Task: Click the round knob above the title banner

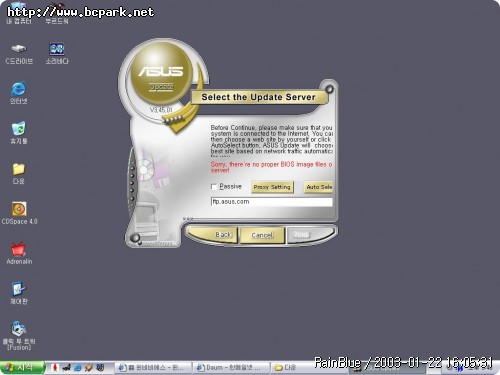Action: click(329, 89)
